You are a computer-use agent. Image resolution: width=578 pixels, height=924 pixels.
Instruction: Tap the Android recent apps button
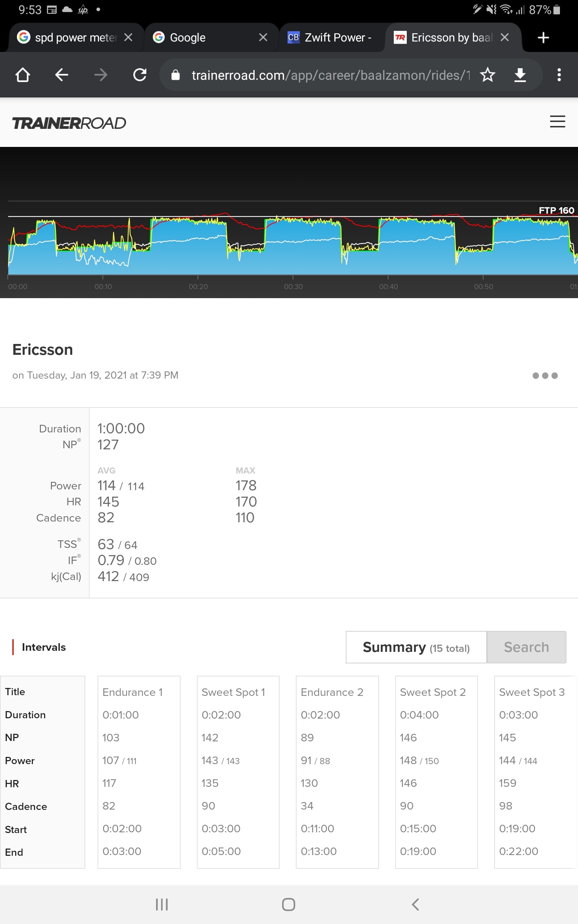click(162, 905)
